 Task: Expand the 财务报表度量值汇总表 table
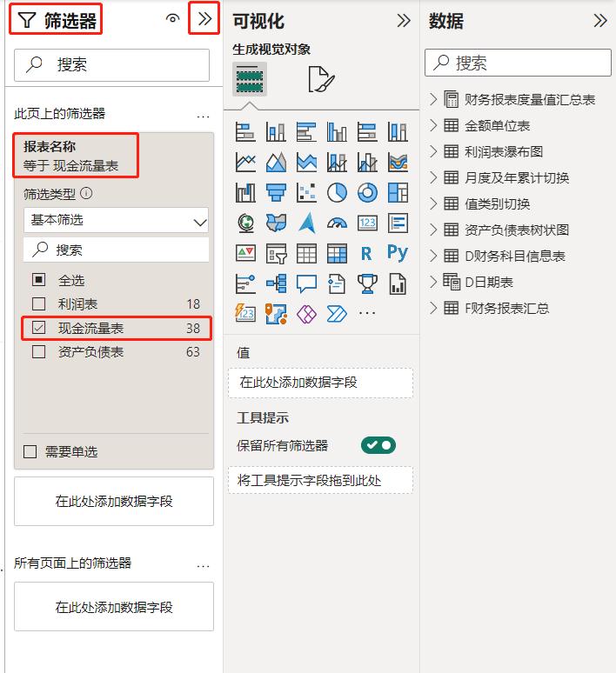coord(433,99)
